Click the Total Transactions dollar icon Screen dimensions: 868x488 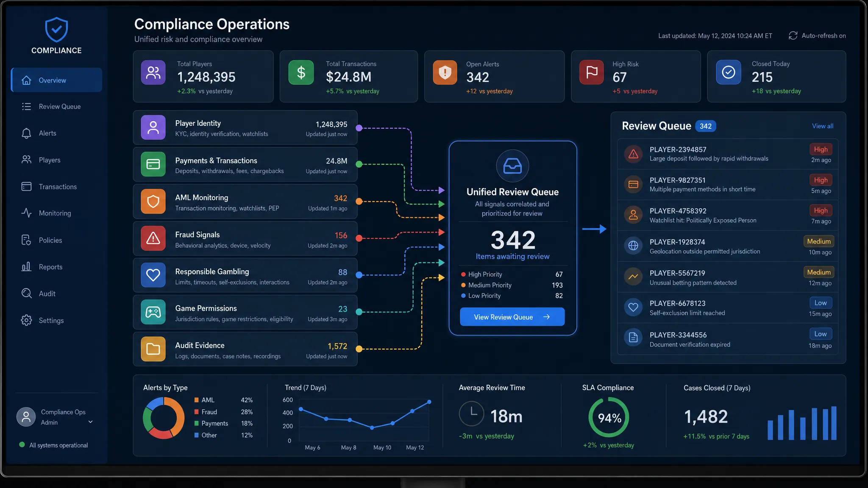tap(301, 72)
